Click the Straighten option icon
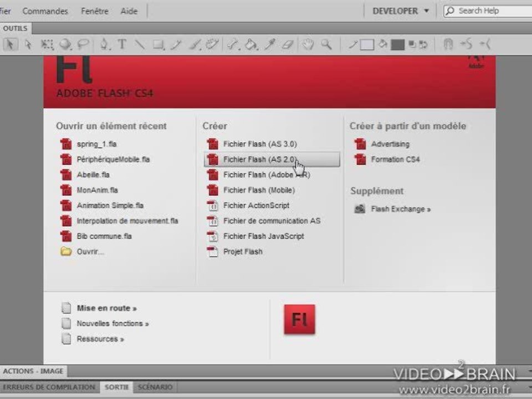This screenshot has height=399, width=532. pos(485,44)
